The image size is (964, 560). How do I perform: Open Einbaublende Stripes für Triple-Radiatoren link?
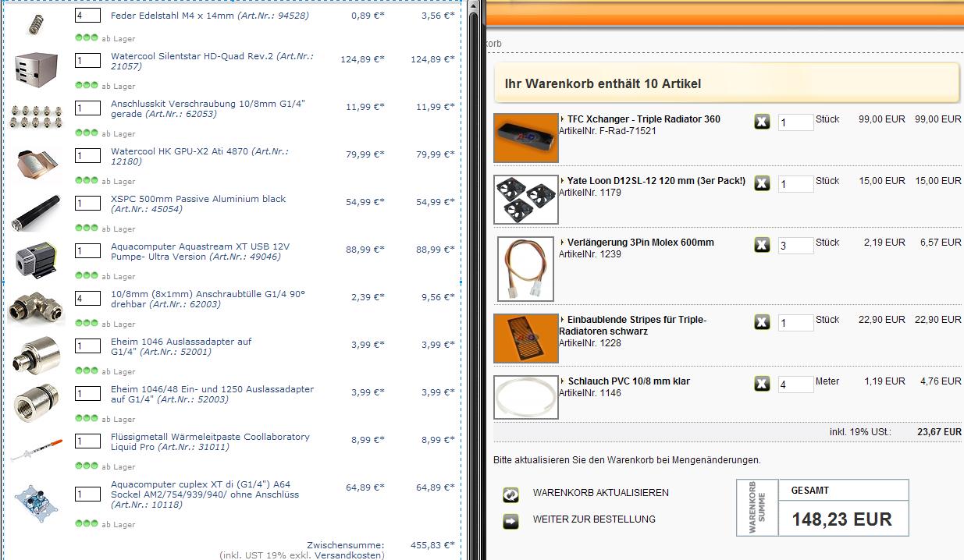tap(633, 325)
